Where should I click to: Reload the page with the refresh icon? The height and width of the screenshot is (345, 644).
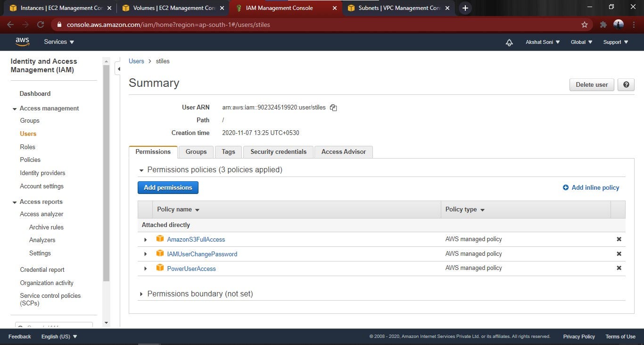[41, 25]
